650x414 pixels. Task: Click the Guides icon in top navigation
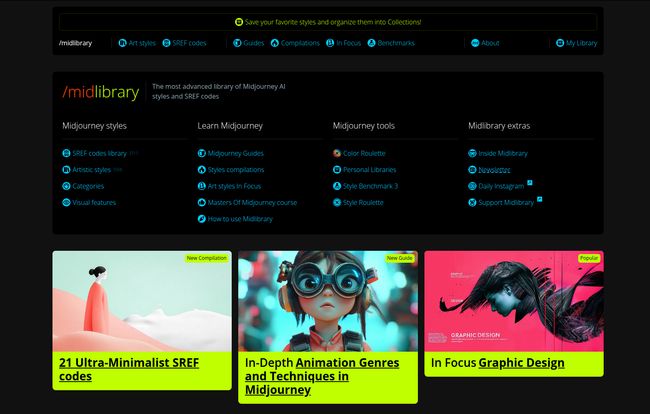(237, 43)
